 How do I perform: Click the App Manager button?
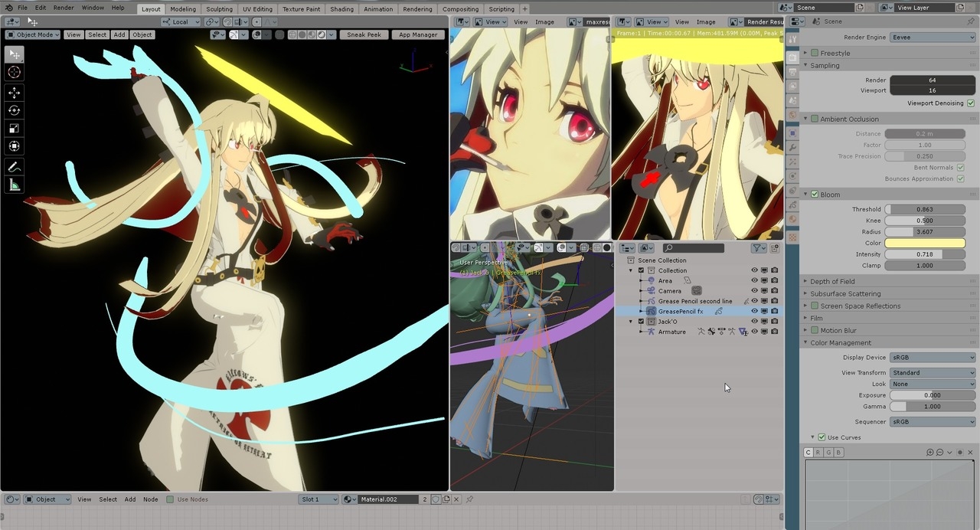pos(418,34)
